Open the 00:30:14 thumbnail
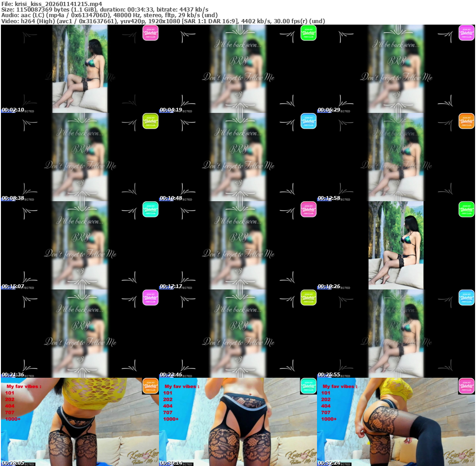The height and width of the screenshot is (466, 476). (238, 422)
